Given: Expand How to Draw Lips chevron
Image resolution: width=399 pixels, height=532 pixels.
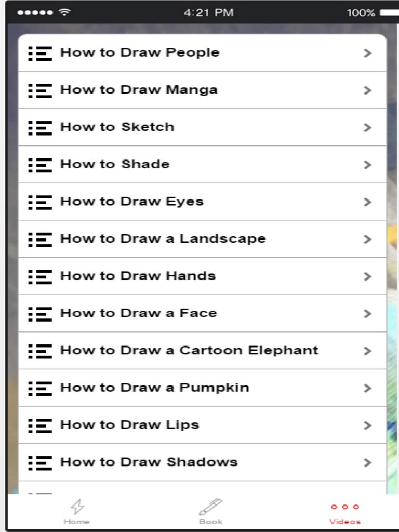Looking at the screenshot, I should [368, 425].
